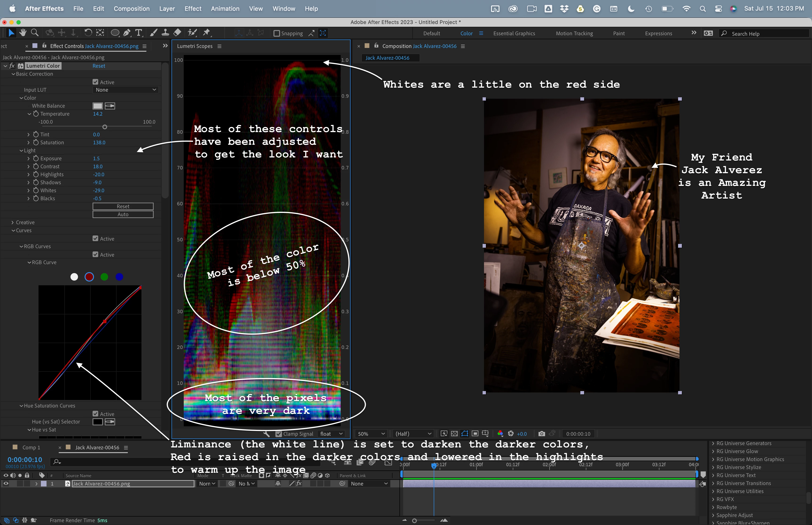Switch to the Essential Graphics workspace
812x525 pixels.
click(x=514, y=33)
